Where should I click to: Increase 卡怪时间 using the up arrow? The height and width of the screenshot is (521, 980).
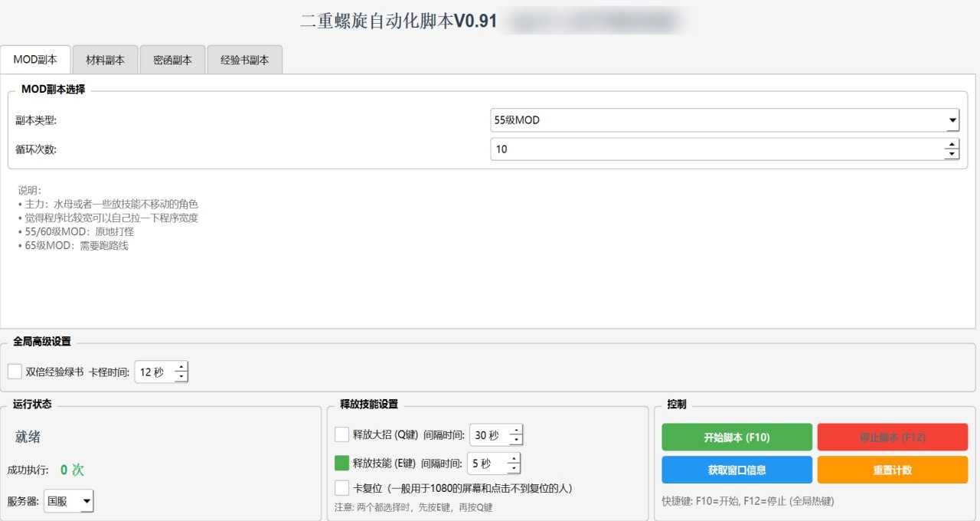tap(181, 367)
